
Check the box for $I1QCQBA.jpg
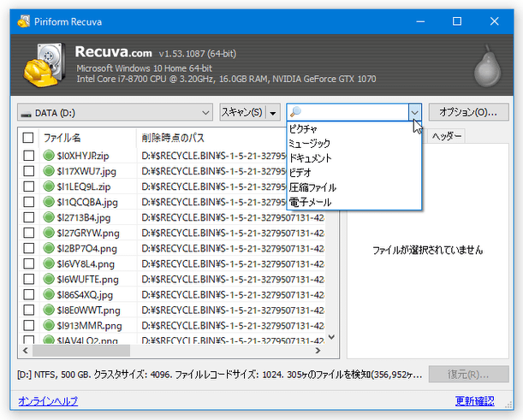(29, 202)
